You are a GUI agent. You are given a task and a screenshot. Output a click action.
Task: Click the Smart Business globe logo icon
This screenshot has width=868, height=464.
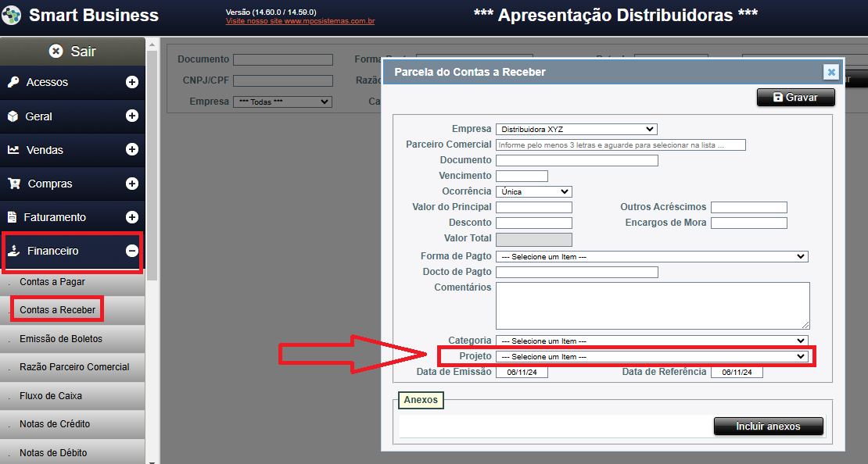click(x=12, y=16)
